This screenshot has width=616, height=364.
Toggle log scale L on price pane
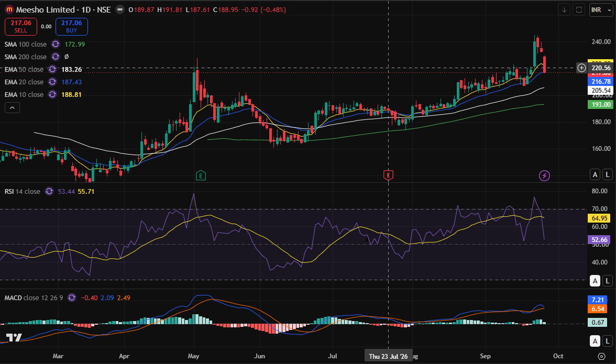click(608, 174)
